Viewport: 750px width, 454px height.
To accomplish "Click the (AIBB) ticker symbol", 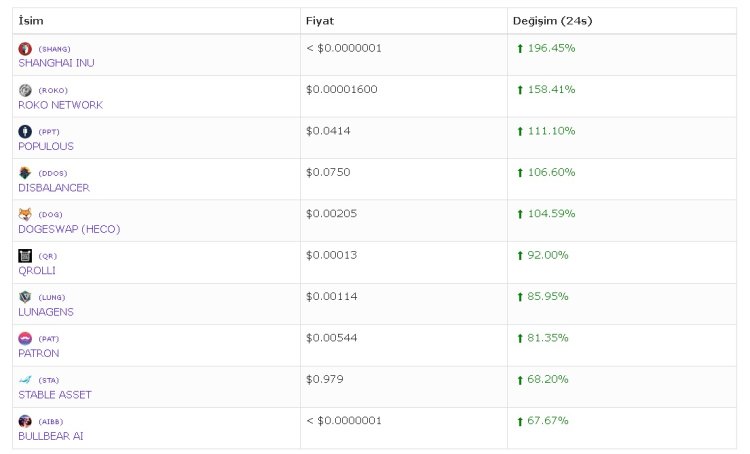I will click(x=51, y=421).
